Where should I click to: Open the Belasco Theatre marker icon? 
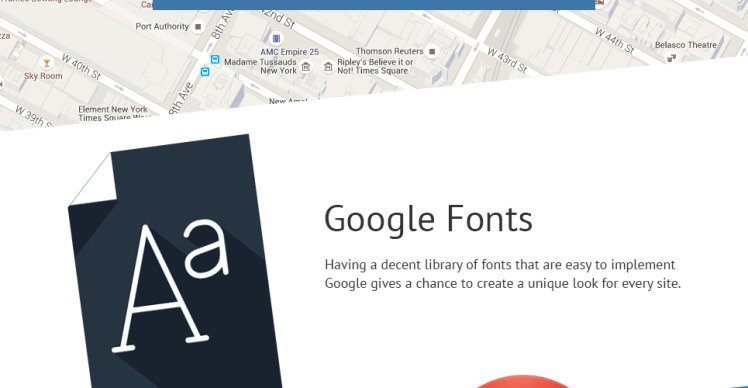[672, 58]
